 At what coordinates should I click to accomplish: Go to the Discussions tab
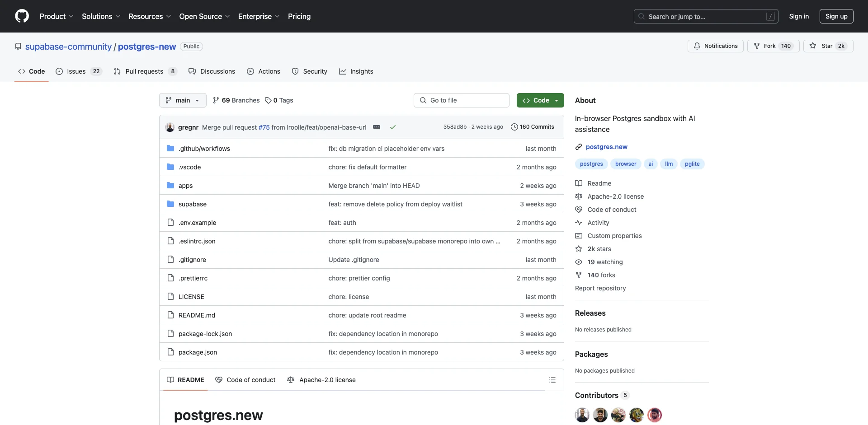(x=212, y=71)
